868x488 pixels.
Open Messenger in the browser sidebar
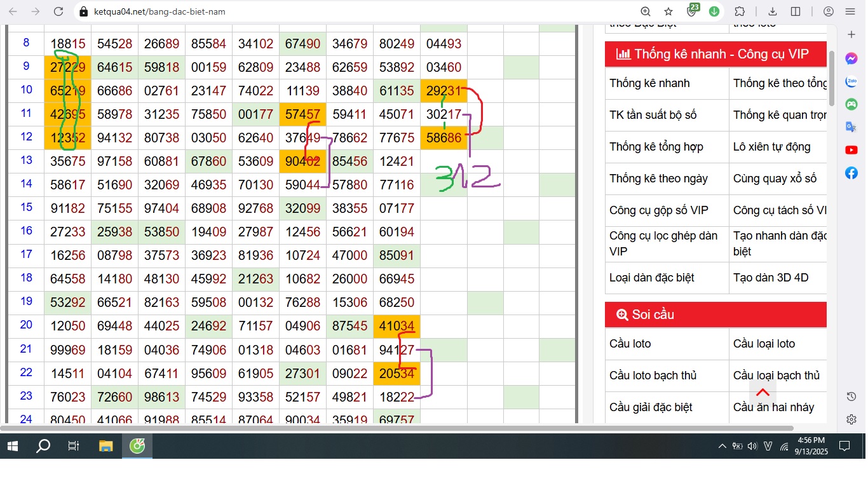(851, 58)
